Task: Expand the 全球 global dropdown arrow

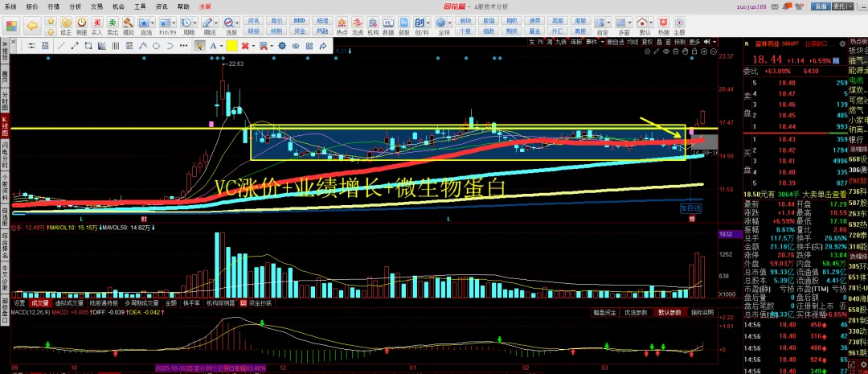Action: pyautogui.click(x=450, y=23)
